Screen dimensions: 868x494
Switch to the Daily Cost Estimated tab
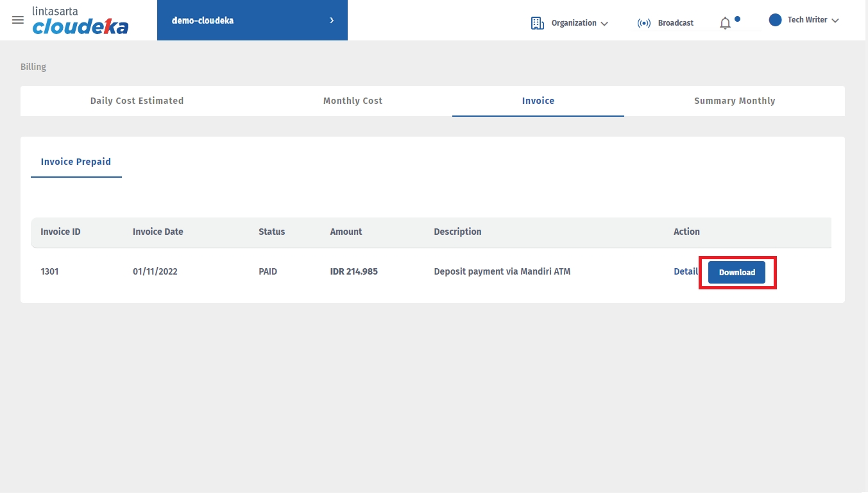point(137,101)
